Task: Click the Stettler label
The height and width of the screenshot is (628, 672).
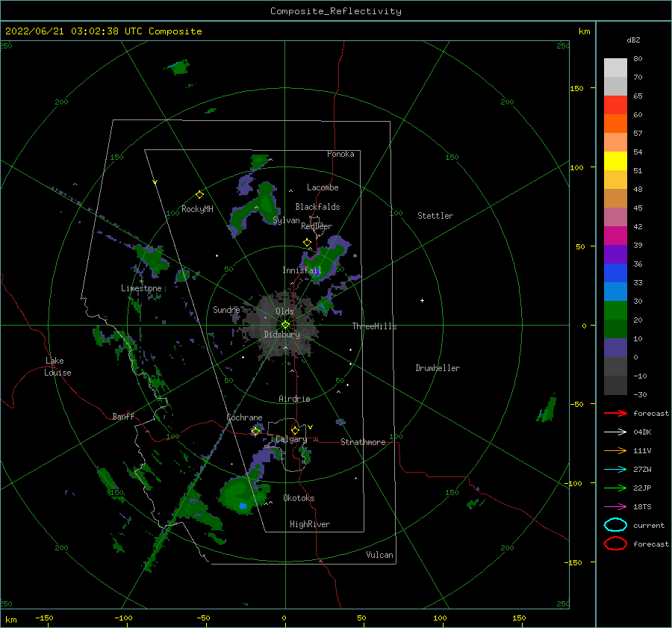Action: (435, 216)
